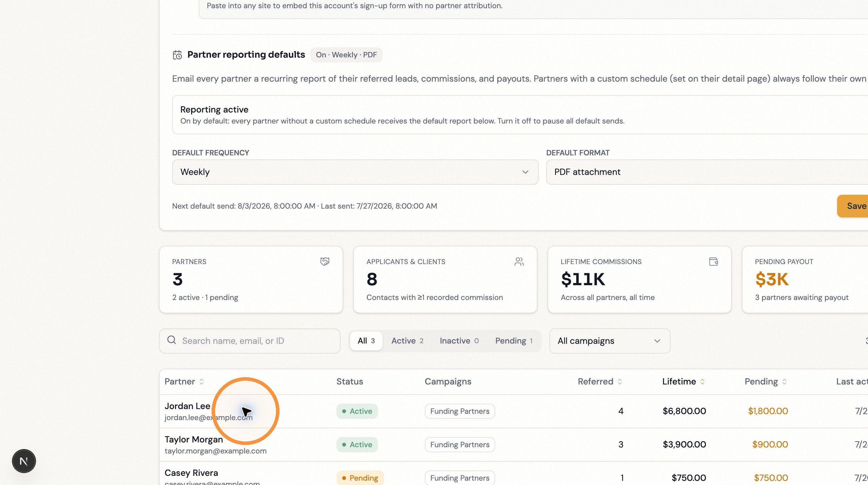Click the search magnifier icon
This screenshot has width=868, height=485.
172,340
